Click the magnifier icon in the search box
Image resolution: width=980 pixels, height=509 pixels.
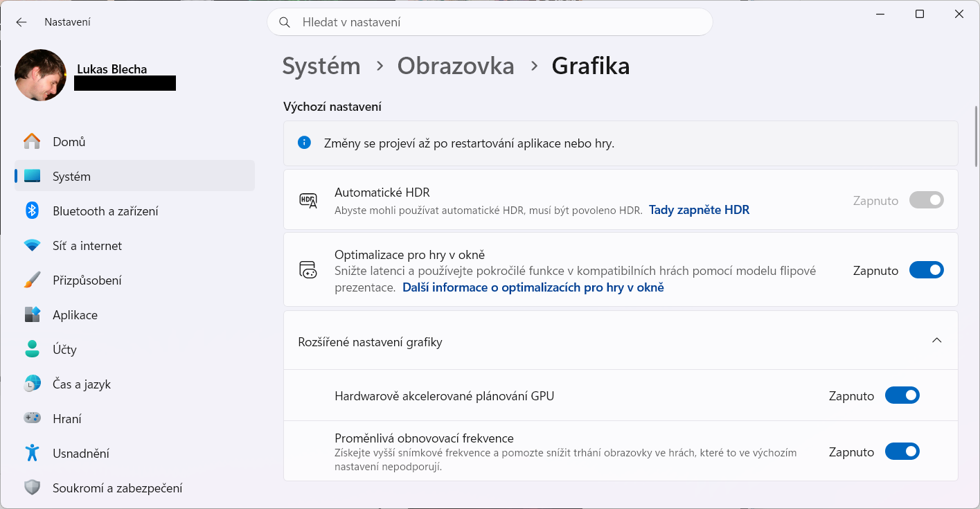(284, 22)
